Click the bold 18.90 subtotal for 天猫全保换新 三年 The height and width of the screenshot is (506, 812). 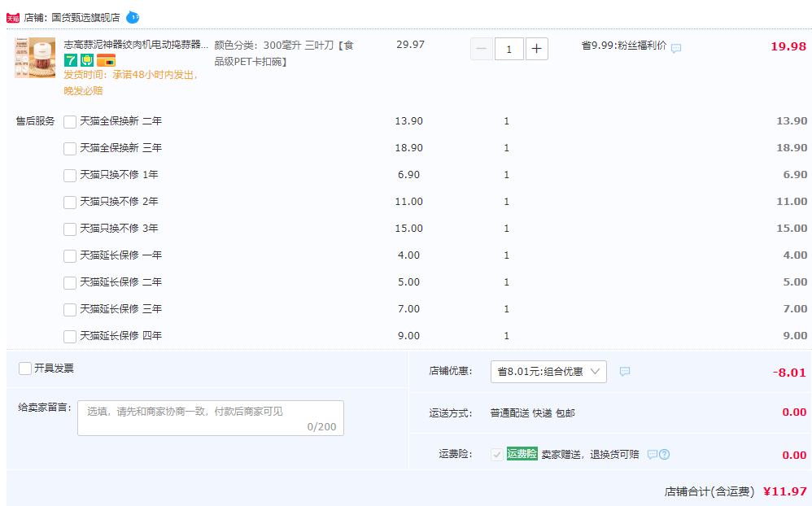point(792,147)
